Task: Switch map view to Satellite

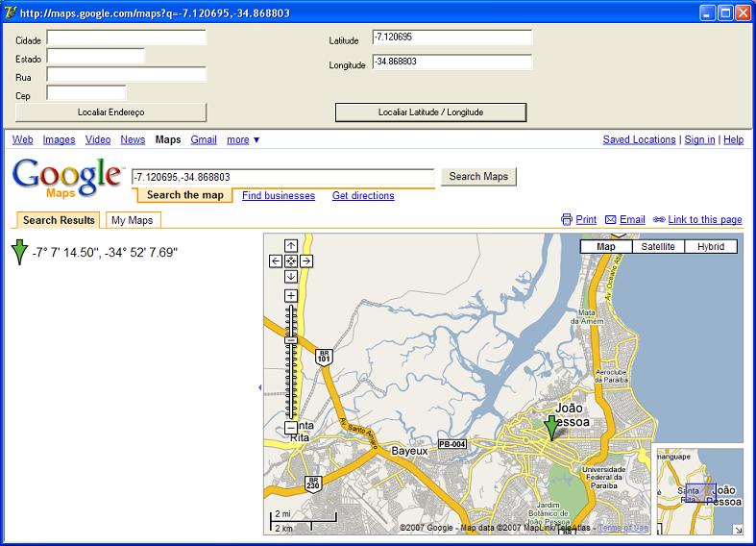Action: (658, 247)
